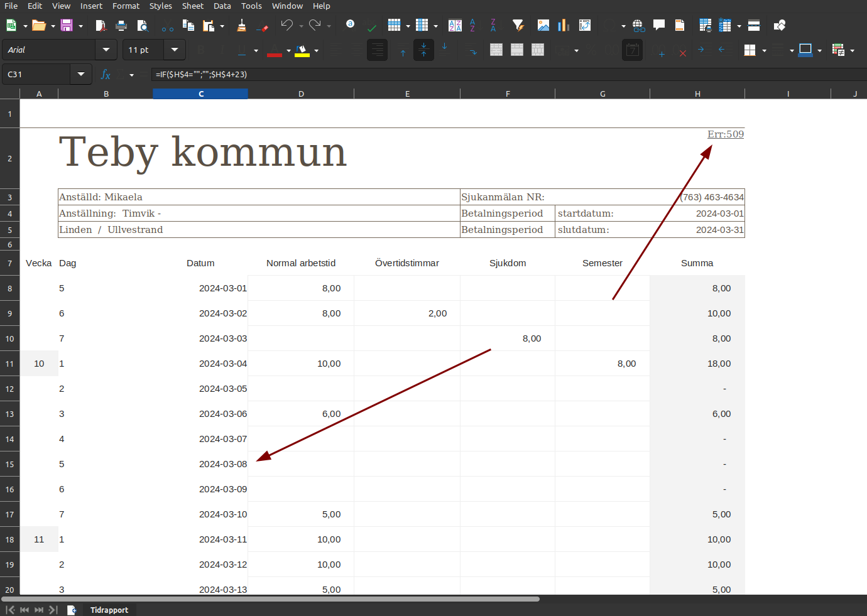Viewport: 867px width, 616px height.
Task: Open the Sheet menu
Action: (193, 6)
